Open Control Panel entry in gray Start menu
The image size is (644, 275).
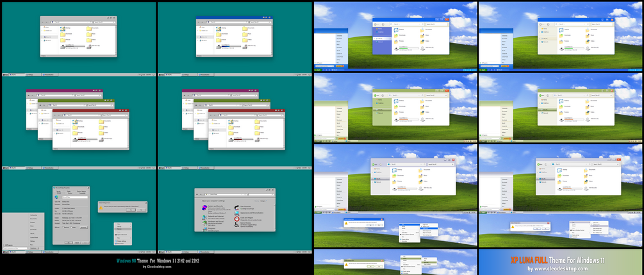point(34,238)
